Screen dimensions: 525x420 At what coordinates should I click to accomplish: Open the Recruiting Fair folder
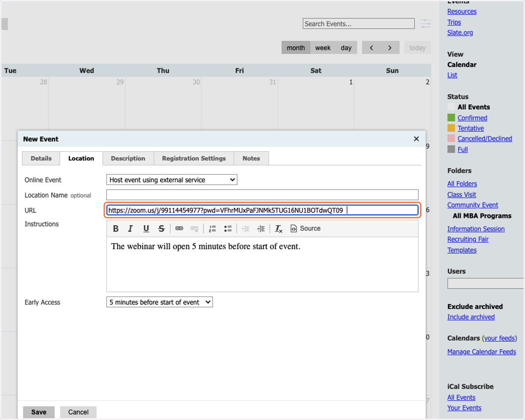click(x=468, y=239)
